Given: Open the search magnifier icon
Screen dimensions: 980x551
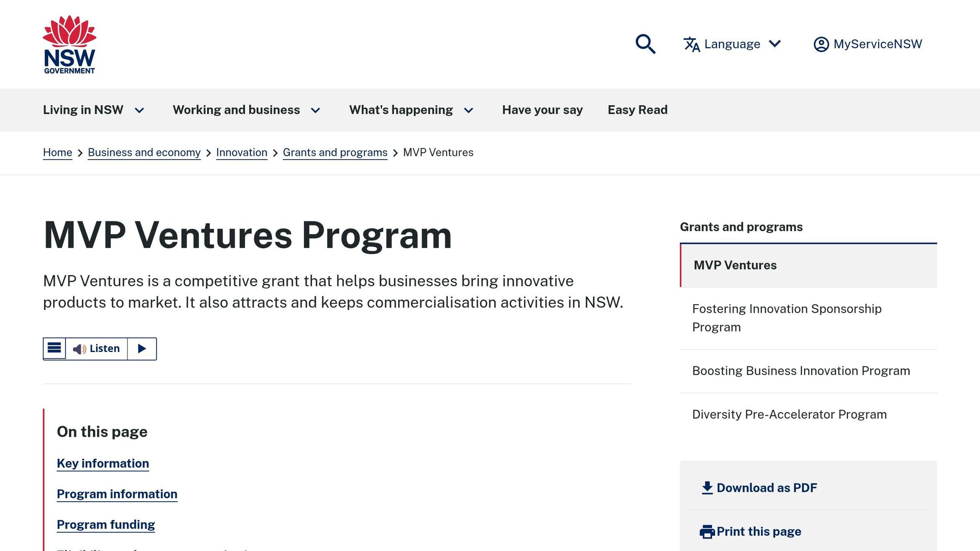Looking at the screenshot, I should [645, 44].
